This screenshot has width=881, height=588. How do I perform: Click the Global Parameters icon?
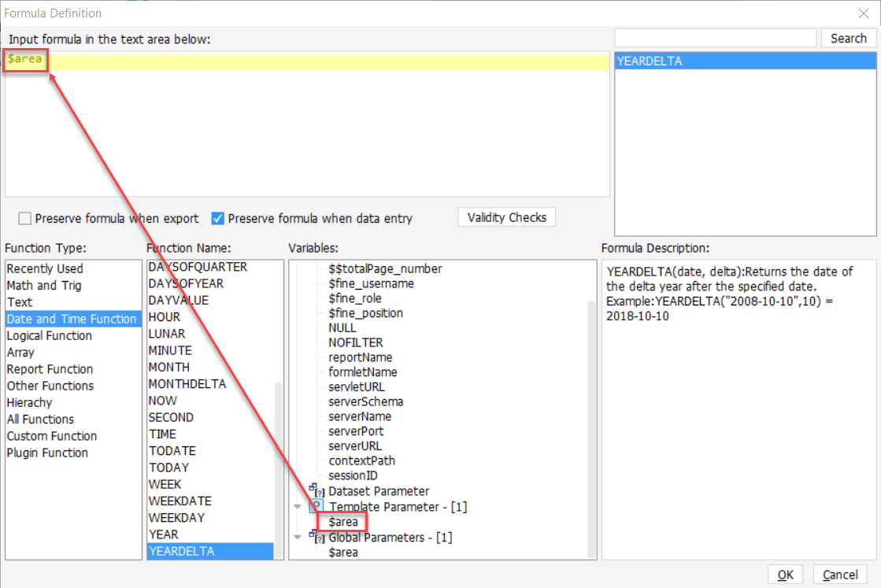[318, 537]
